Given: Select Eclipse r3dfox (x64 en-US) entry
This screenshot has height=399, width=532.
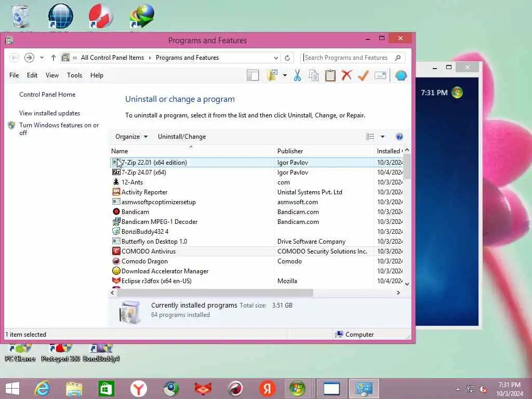Looking at the screenshot, I should click(257, 281).
